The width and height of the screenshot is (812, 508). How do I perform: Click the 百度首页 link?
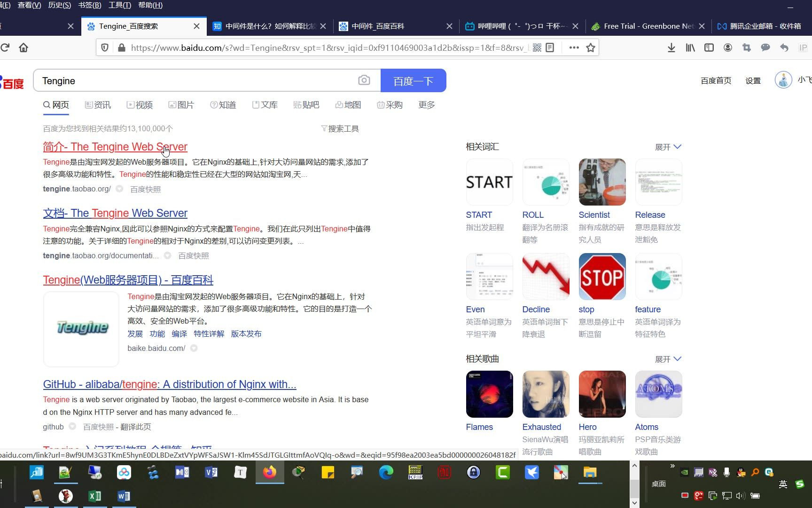[716, 80]
